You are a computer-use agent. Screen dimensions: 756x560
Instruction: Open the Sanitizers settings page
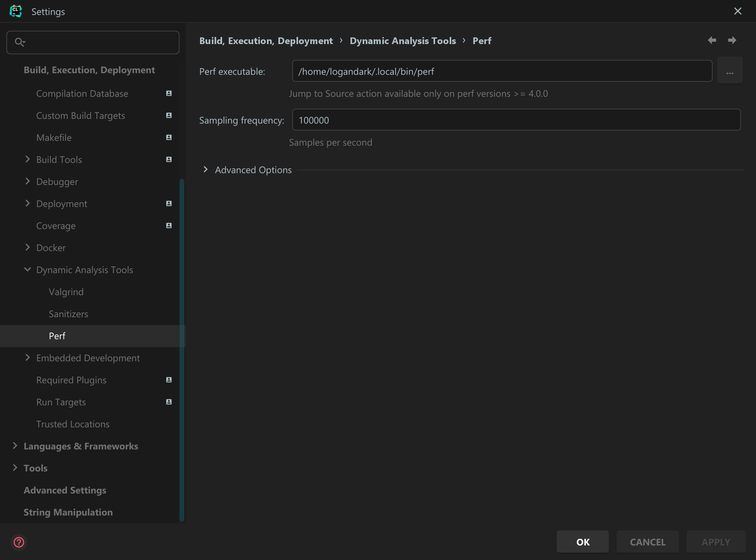pos(69,314)
